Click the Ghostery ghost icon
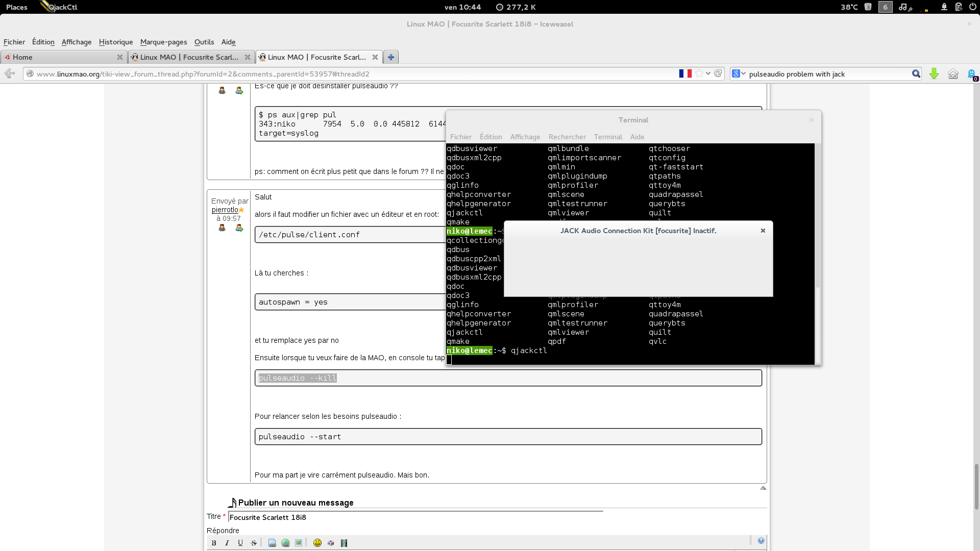The height and width of the screenshot is (551, 980). pyautogui.click(x=971, y=74)
